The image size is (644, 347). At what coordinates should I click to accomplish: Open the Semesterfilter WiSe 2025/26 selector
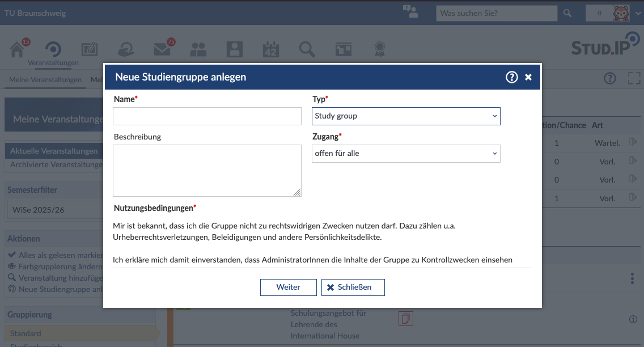click(x=56, y=210)
